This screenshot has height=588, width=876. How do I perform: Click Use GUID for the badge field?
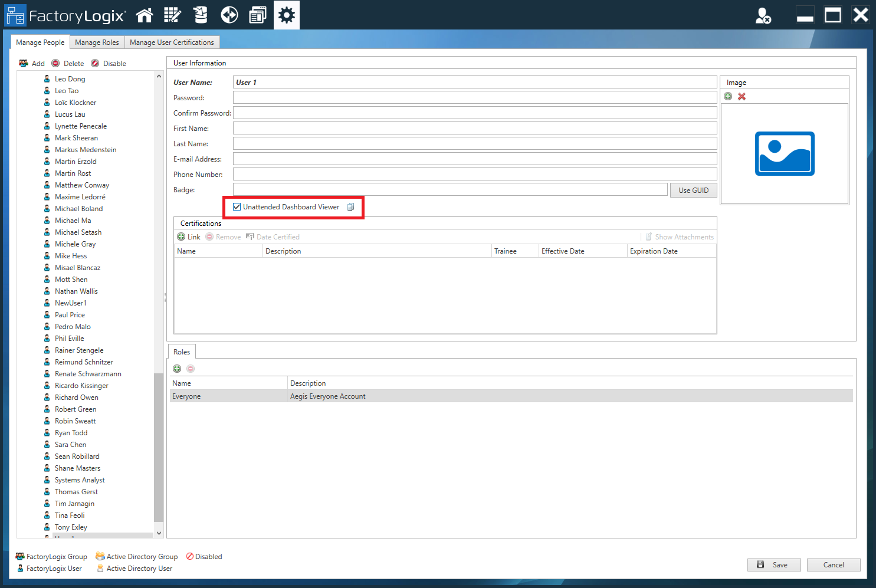693,189
